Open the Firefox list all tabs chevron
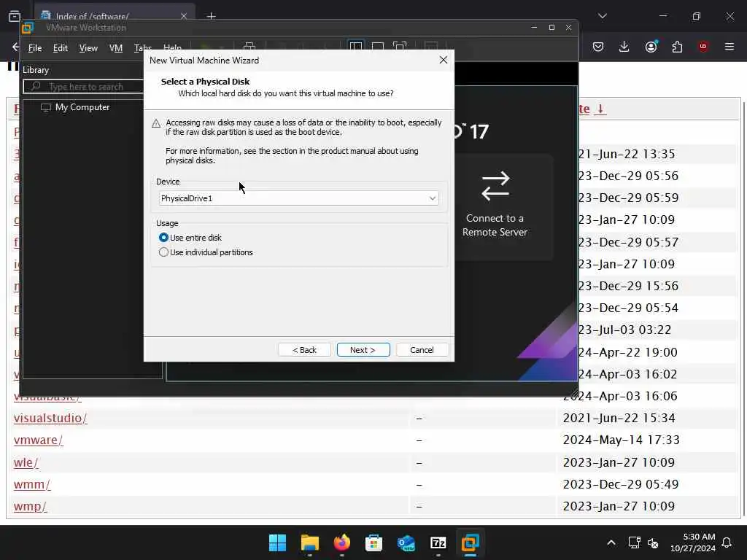Viewport: 747px width, 560px height. [603, 16]
